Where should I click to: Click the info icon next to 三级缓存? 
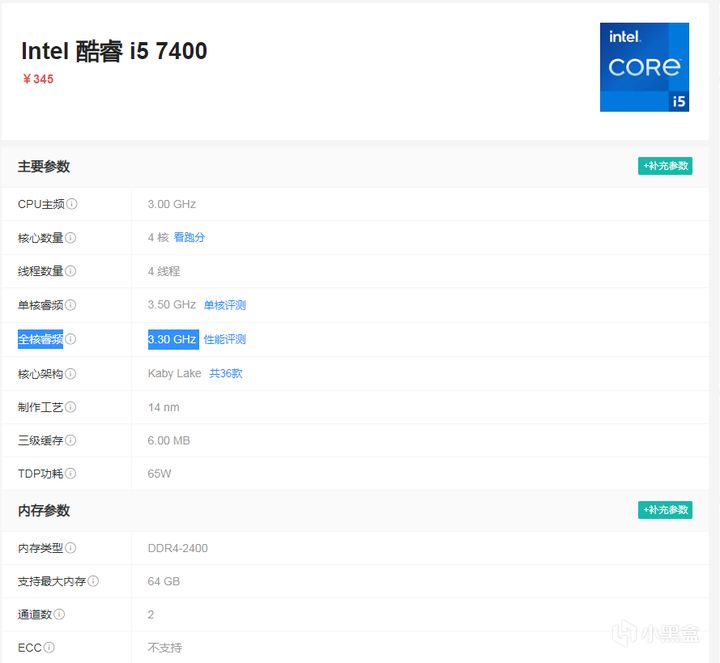click(70, 440)
